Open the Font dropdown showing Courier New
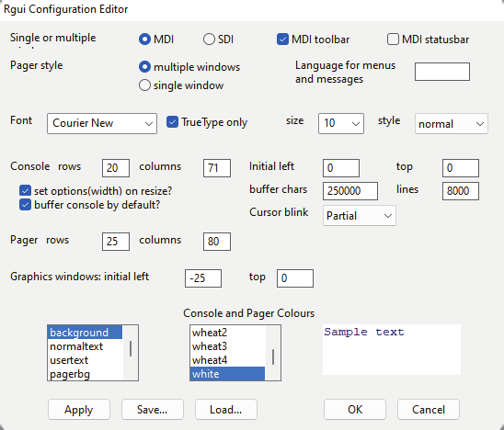This screenshot has width=504, height=430. [102, 123]
